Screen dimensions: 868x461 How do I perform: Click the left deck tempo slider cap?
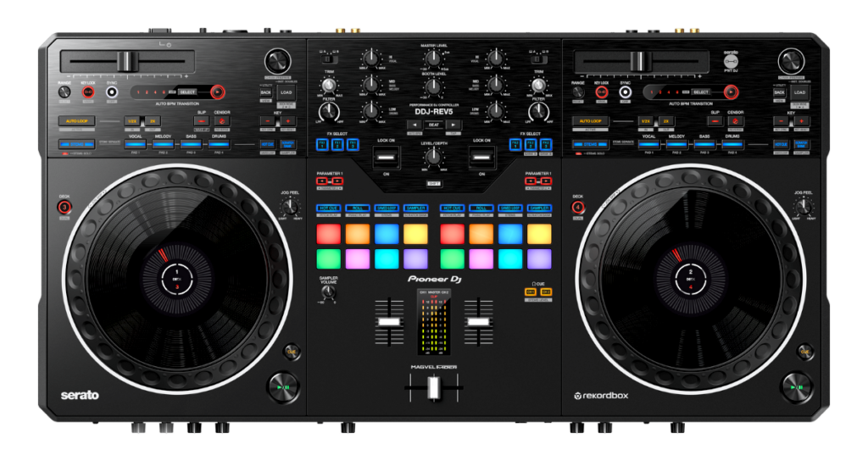[x=128, y=61]
